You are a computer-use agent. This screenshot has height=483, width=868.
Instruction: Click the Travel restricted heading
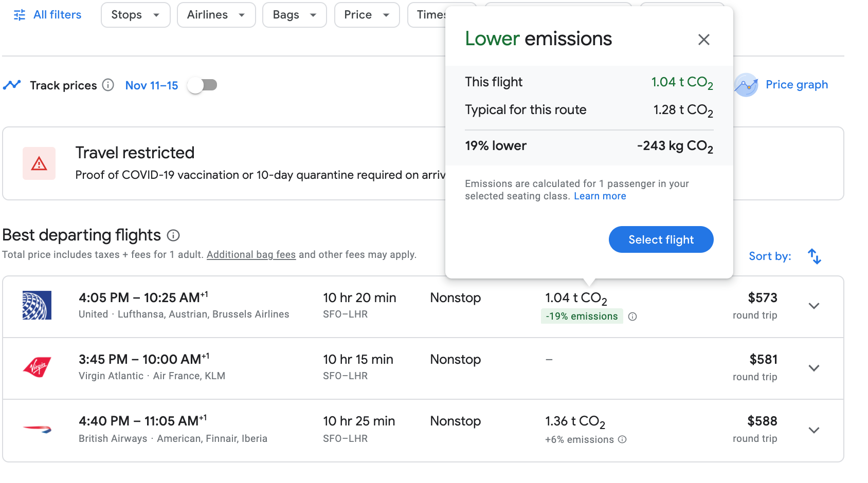tap(135, 153)
